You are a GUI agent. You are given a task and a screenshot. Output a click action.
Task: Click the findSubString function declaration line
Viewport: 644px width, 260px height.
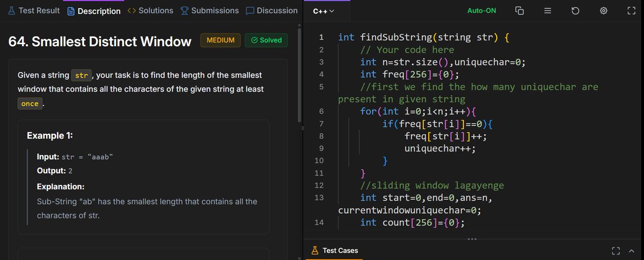point(423,38)
